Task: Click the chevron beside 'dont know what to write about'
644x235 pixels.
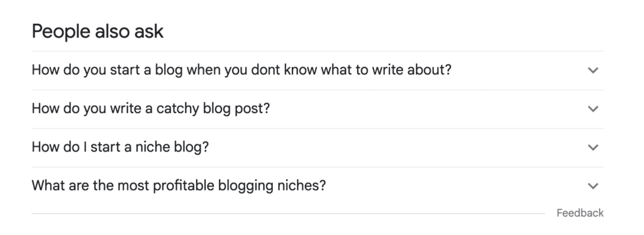Action: 592,70
